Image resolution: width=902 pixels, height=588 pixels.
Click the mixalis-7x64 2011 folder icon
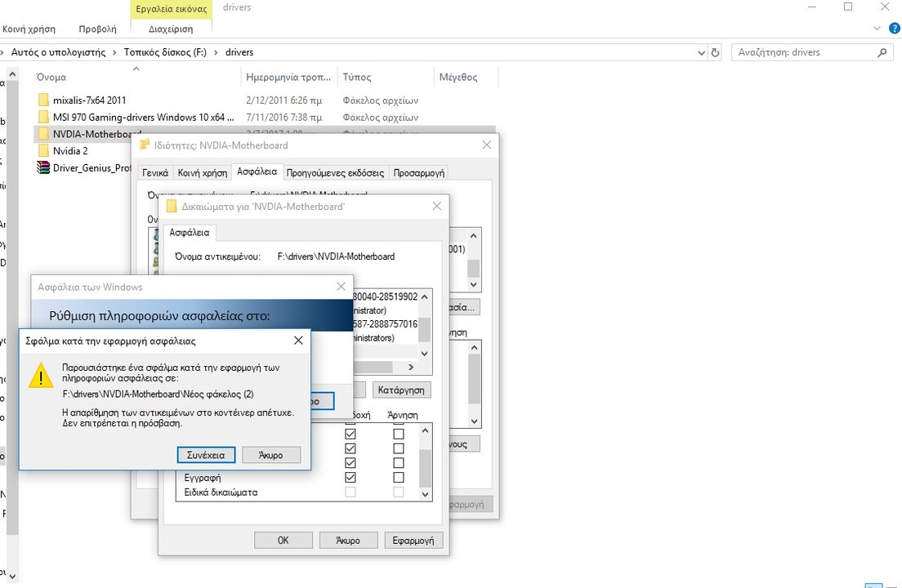point(43,100)
